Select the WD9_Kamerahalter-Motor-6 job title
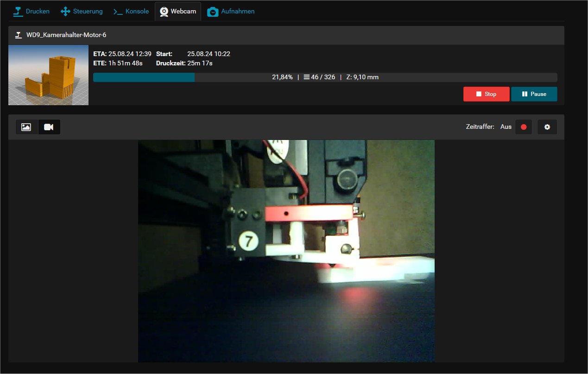Screen dimensions: 588x374 [x=66, y=35]
